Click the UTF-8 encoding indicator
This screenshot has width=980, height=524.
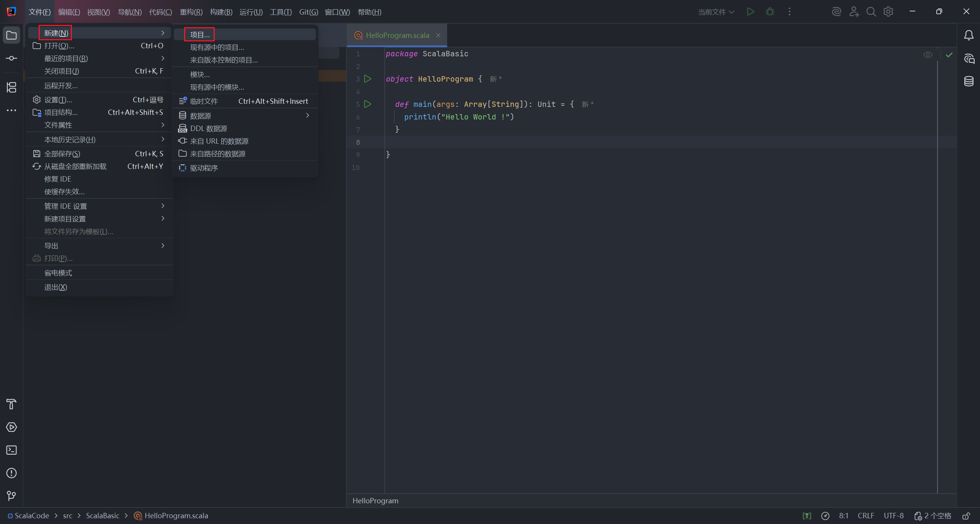click(893, 516)
